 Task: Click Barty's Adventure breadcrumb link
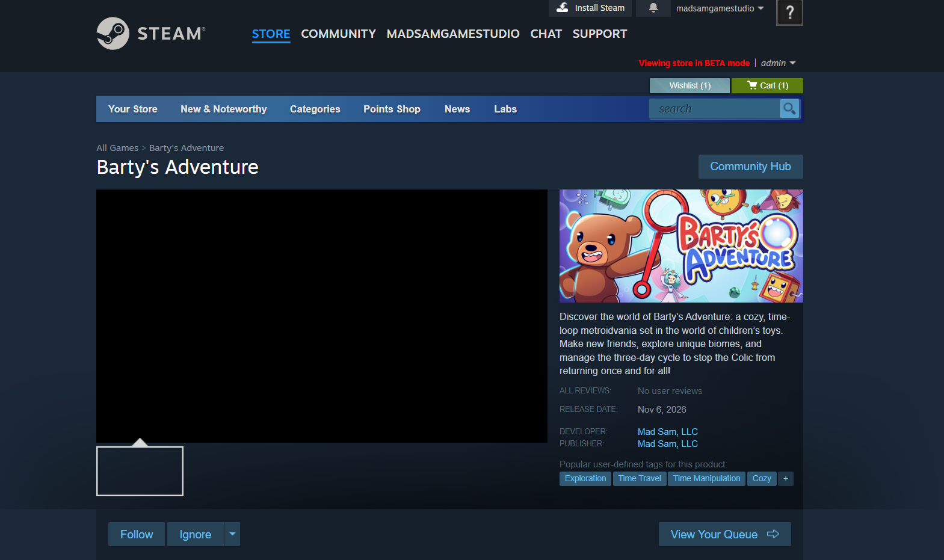[187, 148]
